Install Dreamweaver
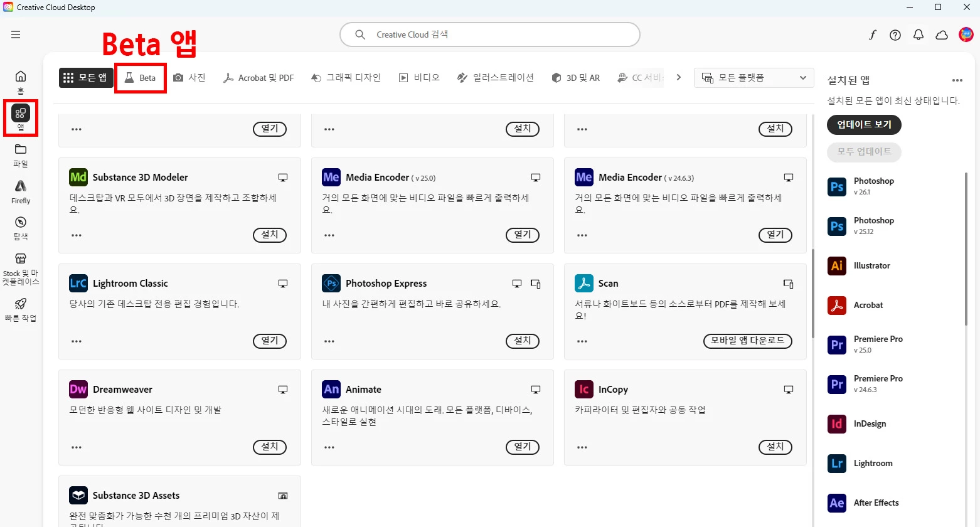 pyautogui.click(x=270, y=447)
